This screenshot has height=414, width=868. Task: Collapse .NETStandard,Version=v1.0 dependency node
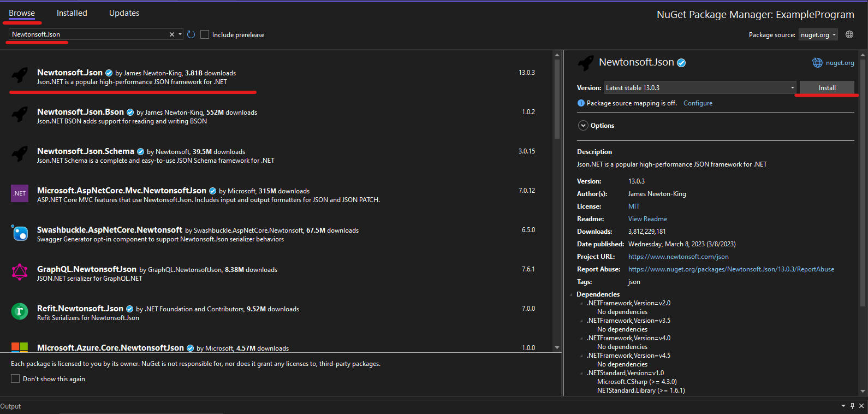coord(581,373)
